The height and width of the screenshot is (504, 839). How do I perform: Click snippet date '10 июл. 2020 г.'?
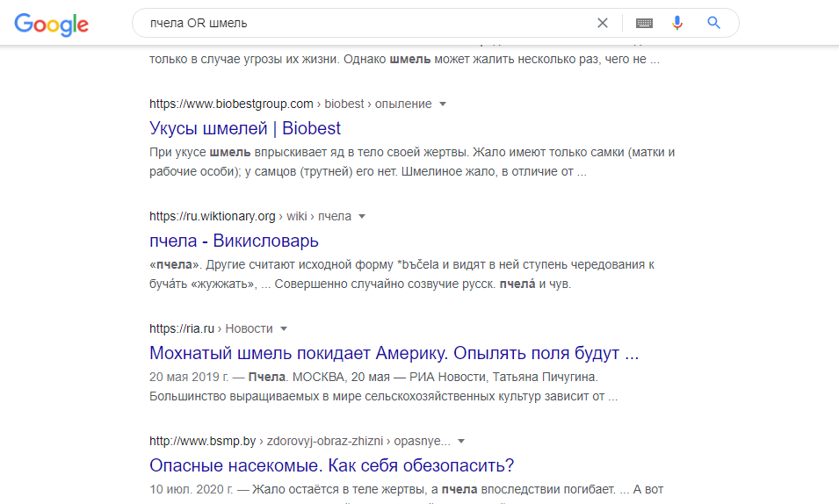(191, 490)
